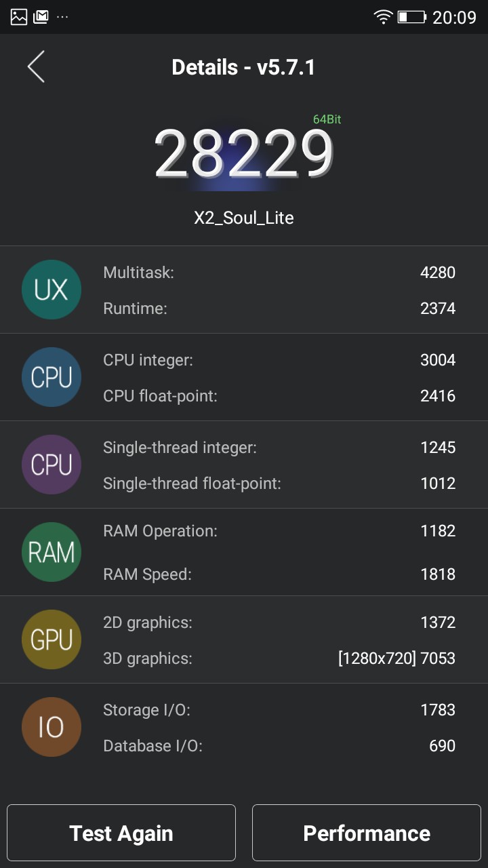Tap the brown IO category icon
This screenshot has width=488, height=868.
click(x=52, y=727)
